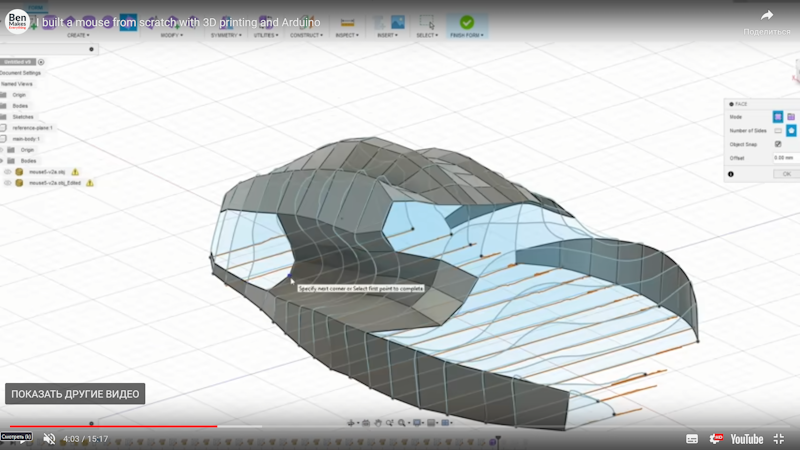The height and width of the screenshot is (450, 800).
Task: Click the ПОКАЗАТЬ ДРУГИЕ ВИДЕО button
Action: [75, 393]
